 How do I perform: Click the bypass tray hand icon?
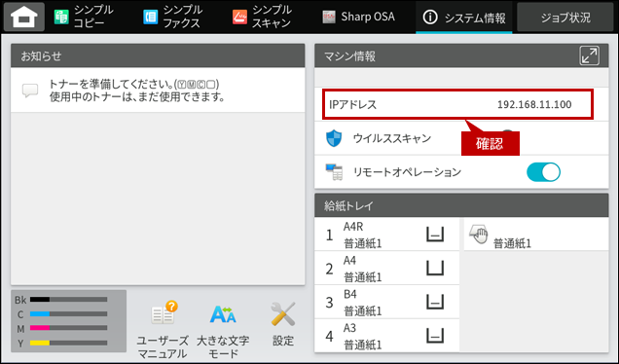point(479,235)
